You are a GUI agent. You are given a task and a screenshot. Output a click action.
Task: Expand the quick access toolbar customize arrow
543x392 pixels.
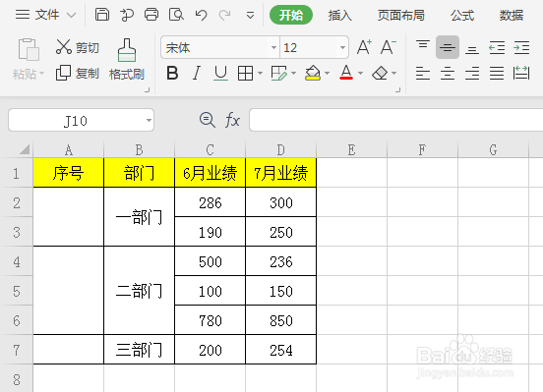pos(250,15)
